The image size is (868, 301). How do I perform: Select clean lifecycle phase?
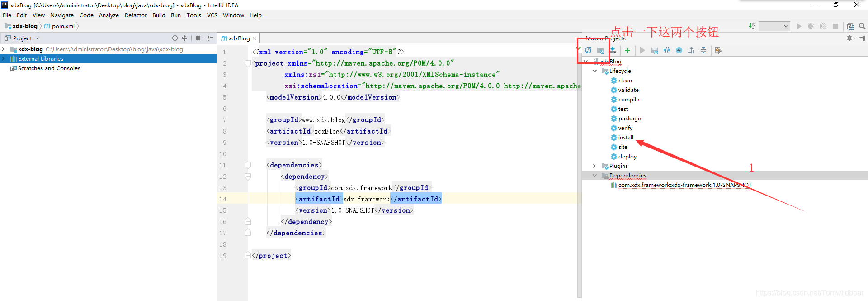(x=625, y=81)
